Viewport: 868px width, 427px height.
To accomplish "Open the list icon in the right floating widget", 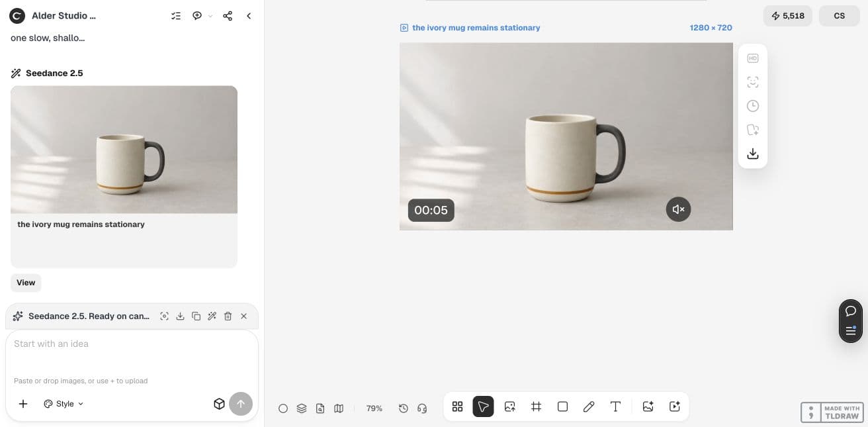I will click(x=851, y=330).
